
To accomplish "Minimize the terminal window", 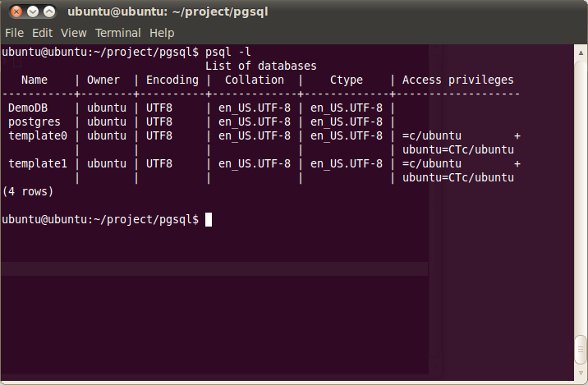I will coord(33,12).
